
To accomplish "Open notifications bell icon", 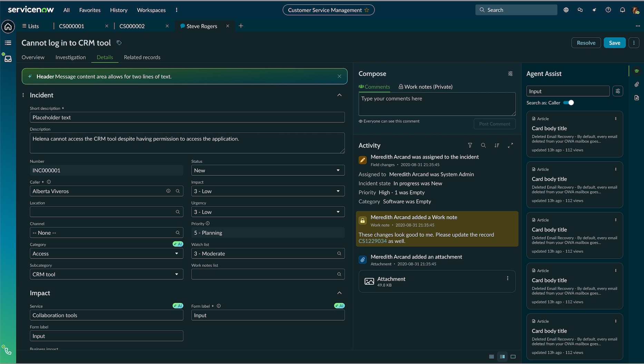I will (622, 10).
